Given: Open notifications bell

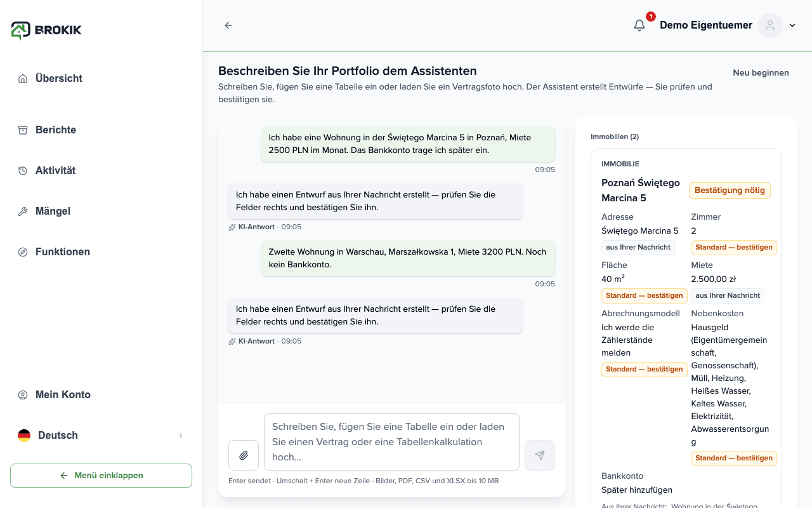Looking at the screenshot, I should tap(639, 25).
